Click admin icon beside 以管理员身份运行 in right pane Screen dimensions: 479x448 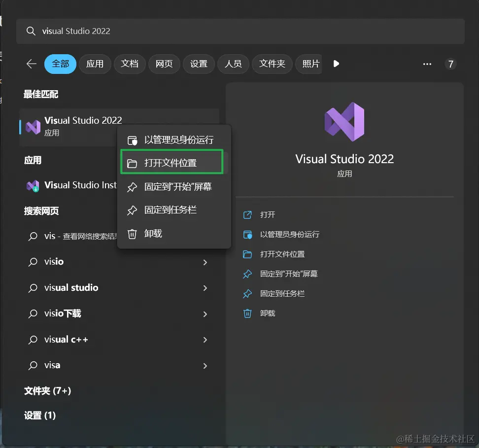pos(247,235)
